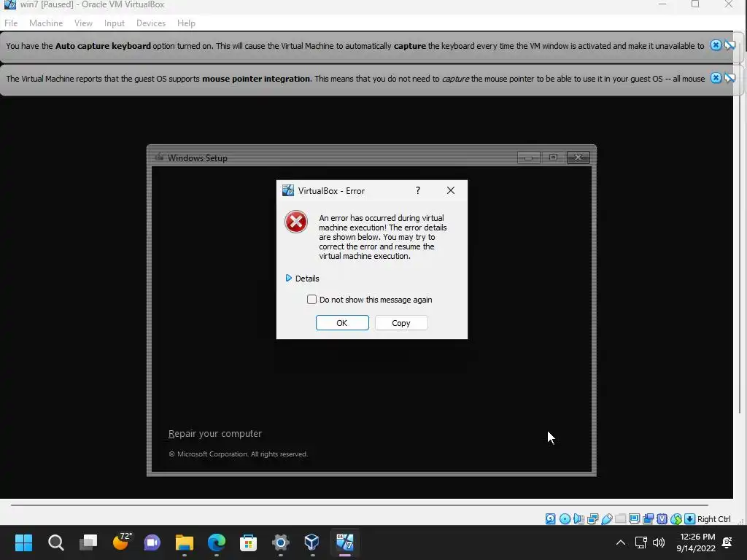The height and width of the screenshot is (560, 747).
Task: Click the recording status icon
Action: pyautogui.click(x=648, y=519)
